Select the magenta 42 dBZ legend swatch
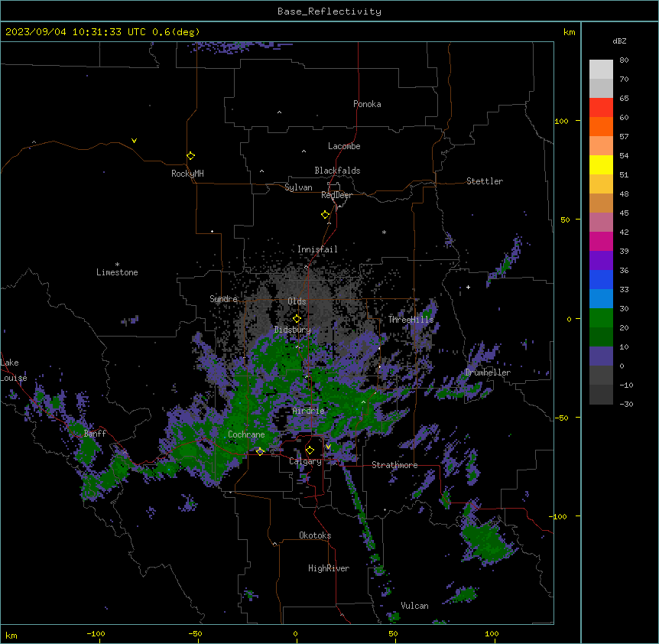 click(x=601, y=241)
